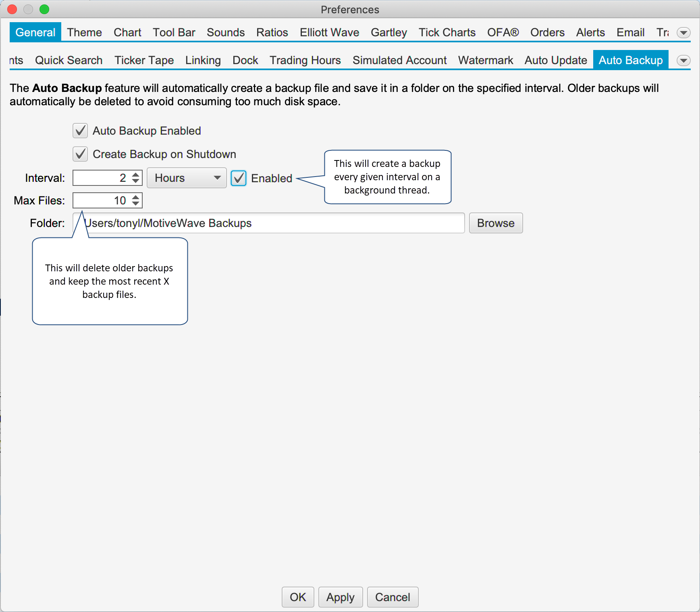Confirm preferences with the OK button
The image size is (700, 612).
(x=298, y=597)
